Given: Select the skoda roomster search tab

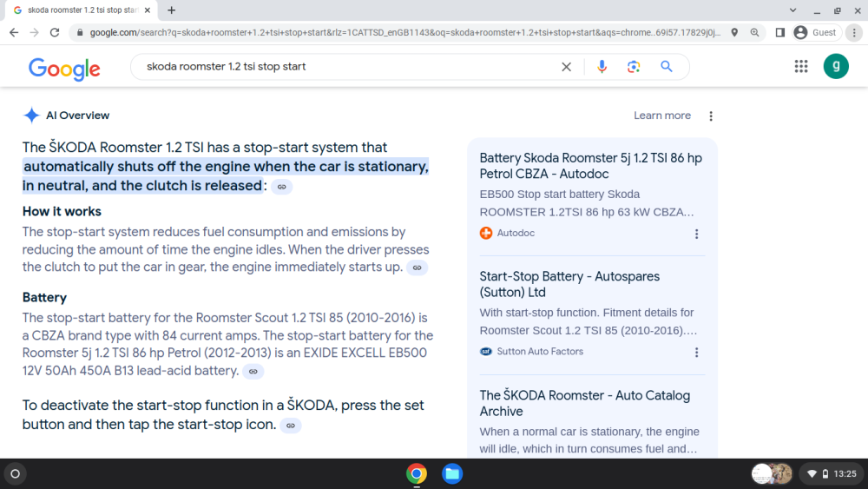Looking at the screenshot, I should click(83, 10).
